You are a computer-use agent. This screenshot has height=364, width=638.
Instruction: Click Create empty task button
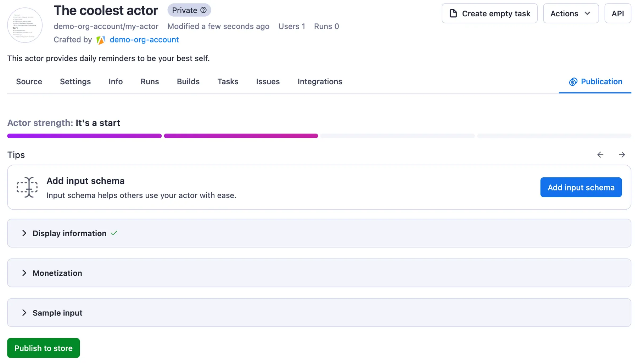click(489, 13)
